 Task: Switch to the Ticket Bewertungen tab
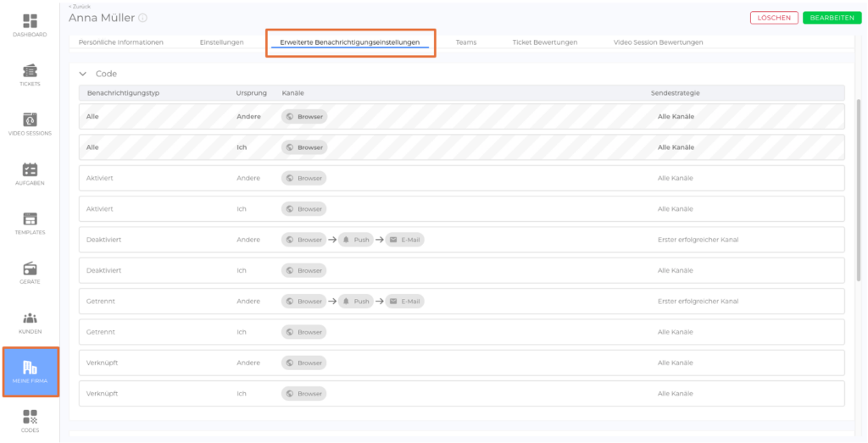(544, 42)
